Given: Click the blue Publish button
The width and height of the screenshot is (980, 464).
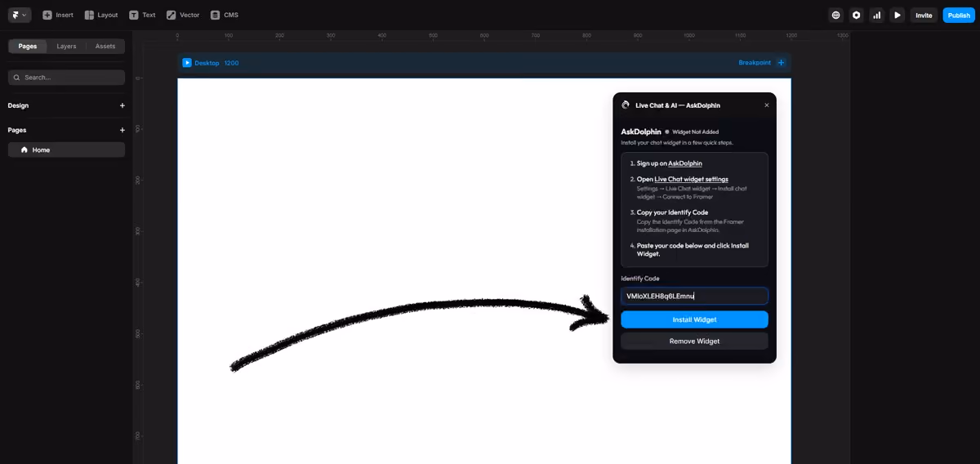Looking at the screenshot, I should click(959, 15).
